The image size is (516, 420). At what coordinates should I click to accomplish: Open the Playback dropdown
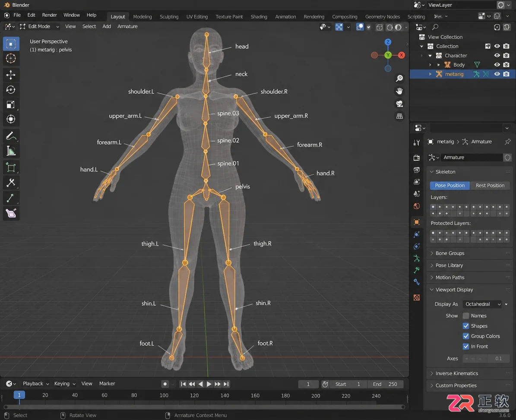[x=35, y=383]
